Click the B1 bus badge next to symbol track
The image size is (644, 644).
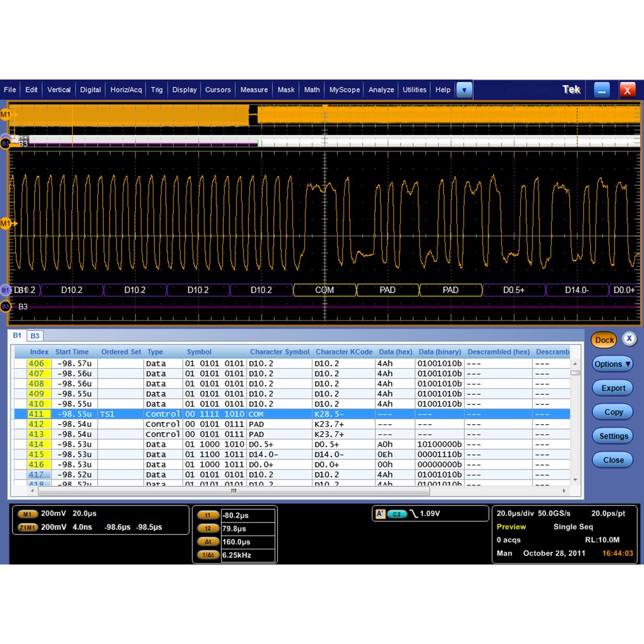click(6, 290)
